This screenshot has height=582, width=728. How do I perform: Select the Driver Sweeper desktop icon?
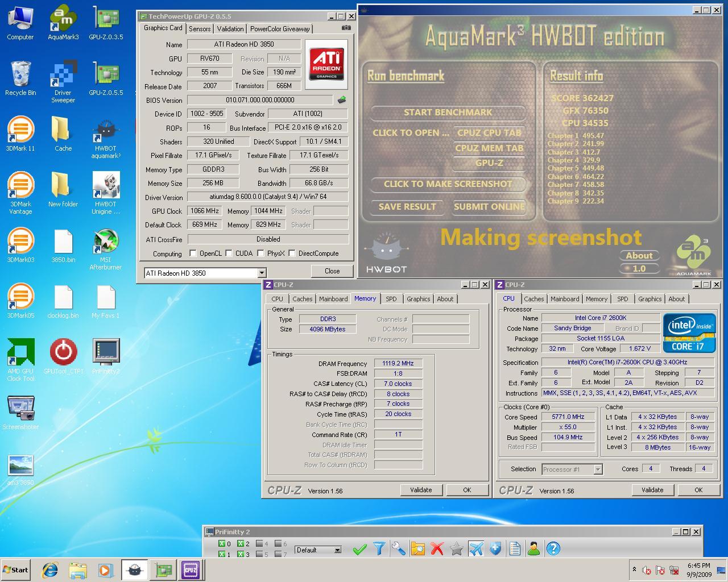[x=63, y=82]
